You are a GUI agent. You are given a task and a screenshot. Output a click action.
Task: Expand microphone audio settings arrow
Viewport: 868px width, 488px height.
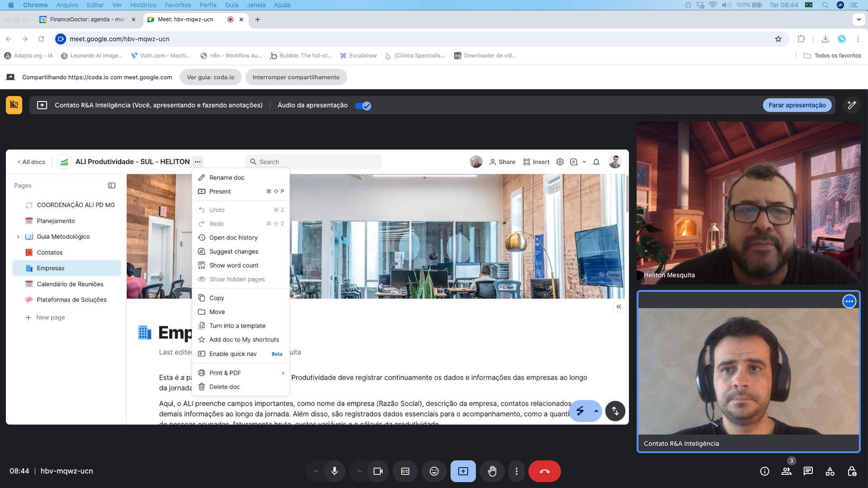[316, 471]
